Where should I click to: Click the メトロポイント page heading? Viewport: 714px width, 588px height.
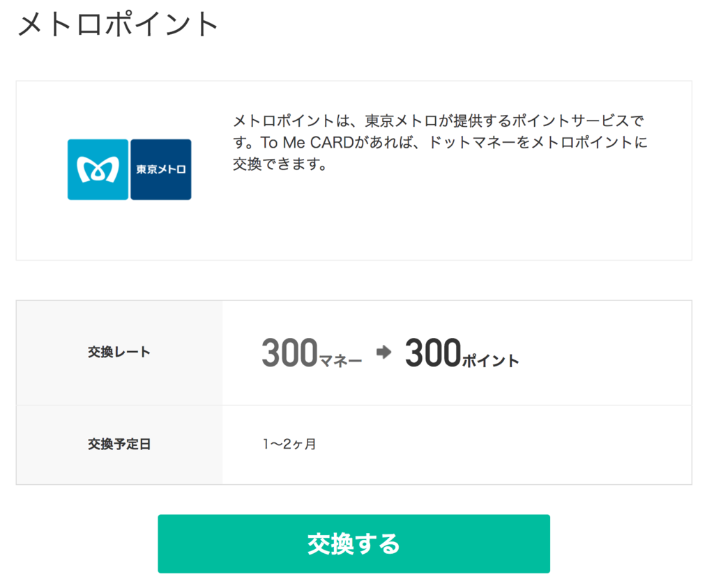point(118,24)
